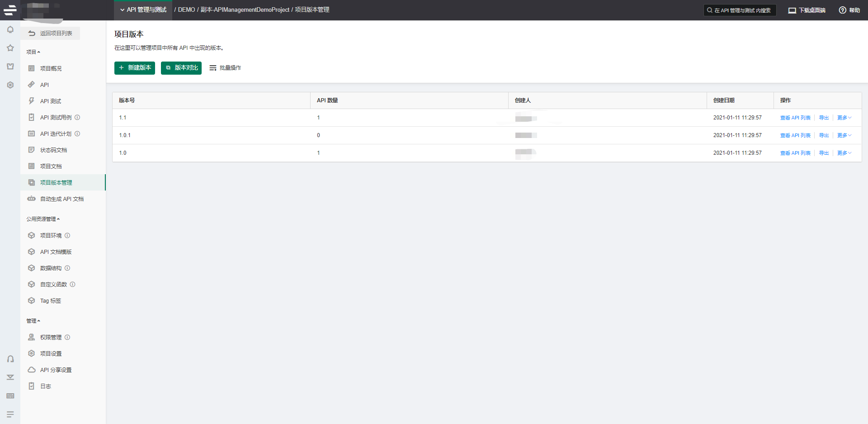This screenshot has width=868, height=424.
Task: Click the keyboard icon in left rail
Action: (x=10, y=396)
